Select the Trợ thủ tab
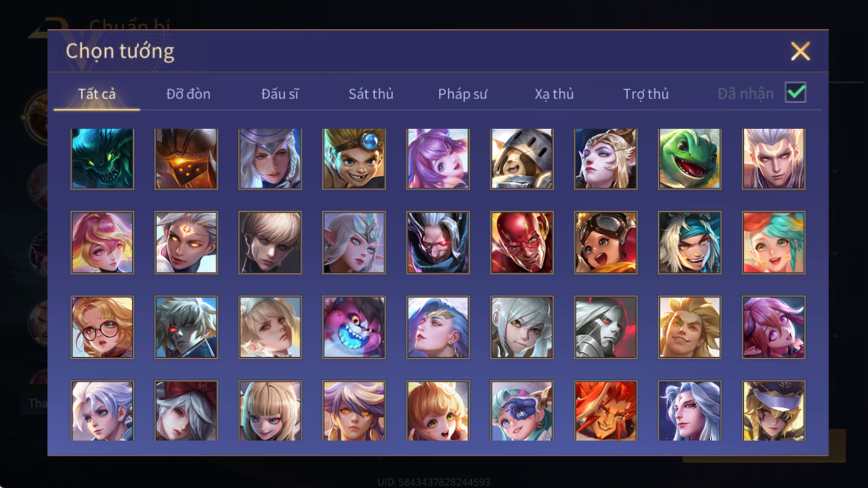This screenshot has width=868, height=488. pyautogui.click(x=646, y=94)
